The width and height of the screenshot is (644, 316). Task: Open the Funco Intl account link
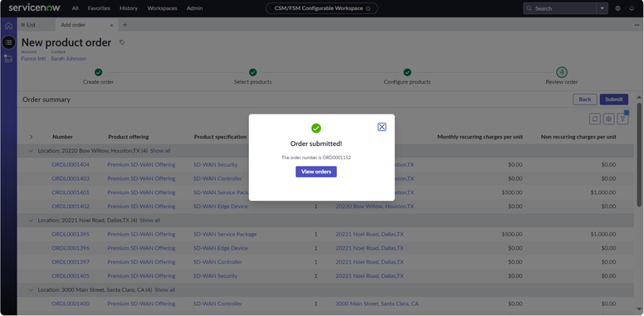[33, 59]
